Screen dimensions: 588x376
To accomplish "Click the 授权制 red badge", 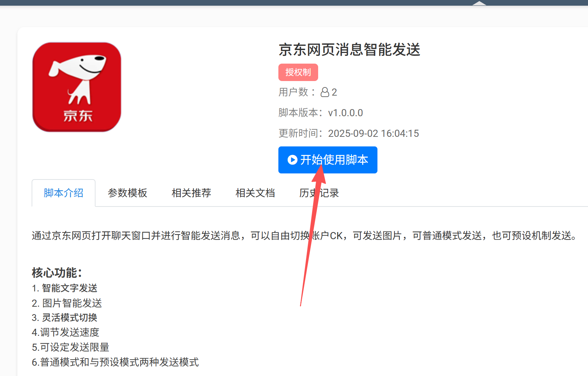I will [x=298, y=72].
